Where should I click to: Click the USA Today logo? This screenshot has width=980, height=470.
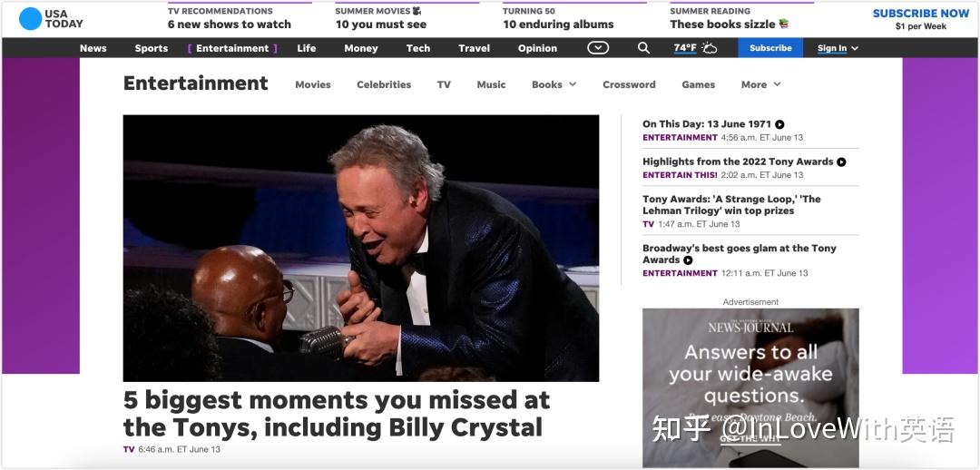pyautogui.click(x=51, y=19)
